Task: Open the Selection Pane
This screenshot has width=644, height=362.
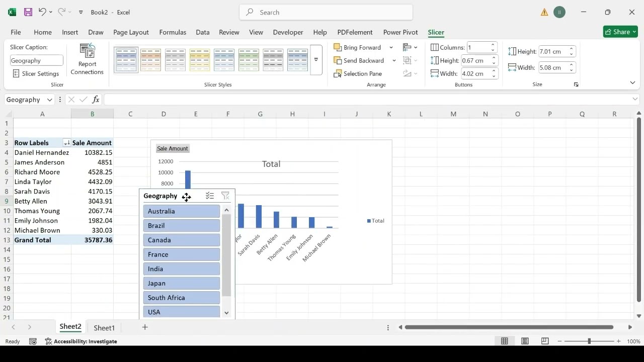Action: [358, 73]
